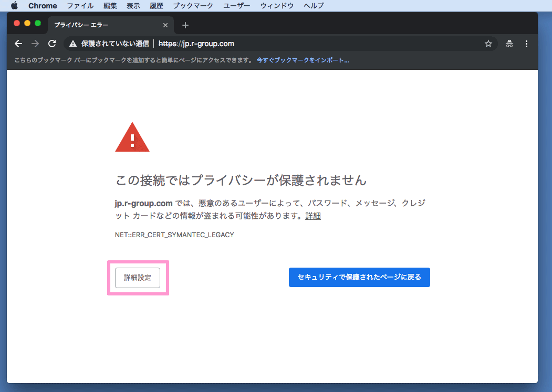Click the forward navigation arrow

[x=35, y=44]
